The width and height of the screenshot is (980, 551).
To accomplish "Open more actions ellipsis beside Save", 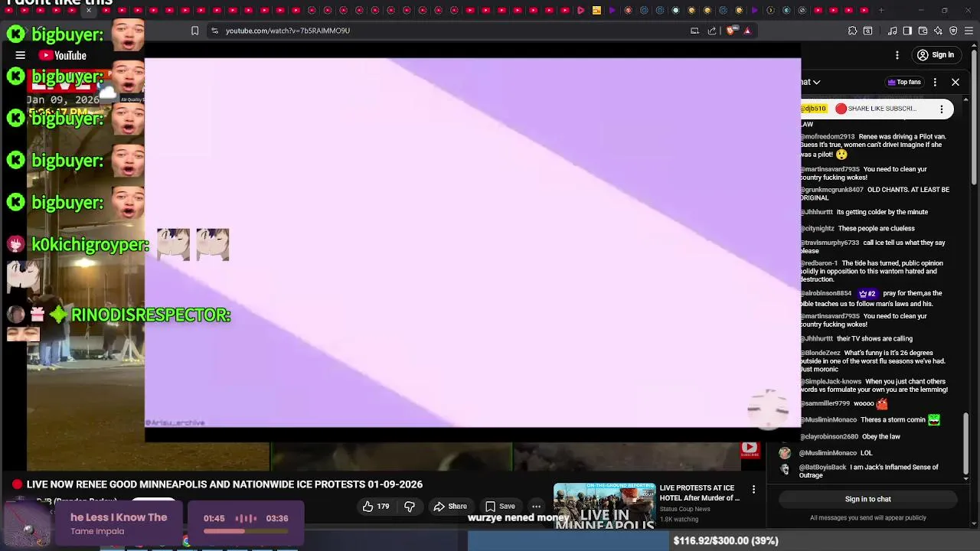I will pos(536,506).
